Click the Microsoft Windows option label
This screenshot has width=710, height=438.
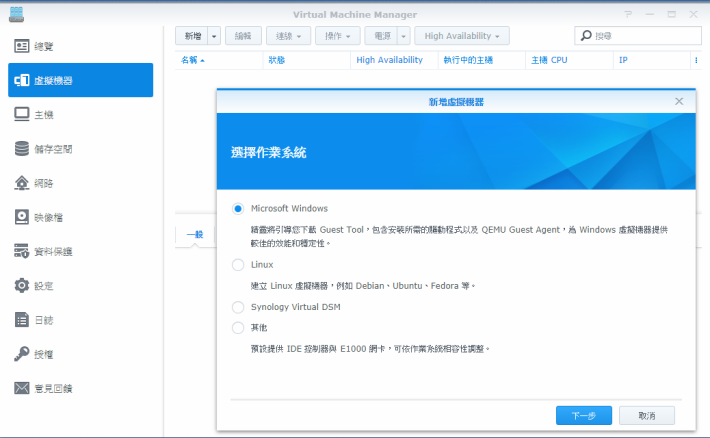coord(289,208)
